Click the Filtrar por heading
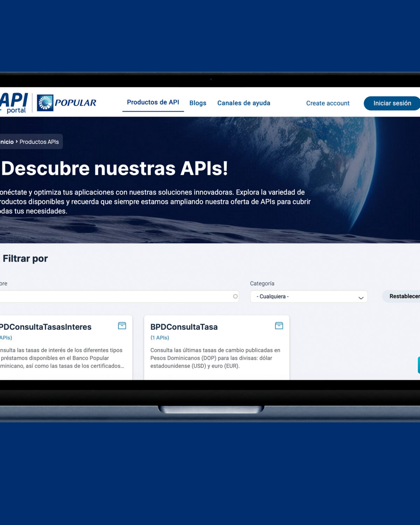The height and width of the screenshot is (525, 420). 25,259
